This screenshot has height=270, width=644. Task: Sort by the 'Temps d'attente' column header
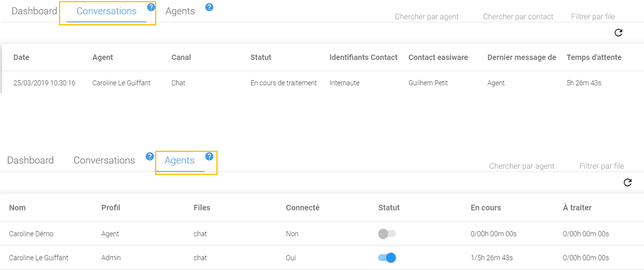point(593,57)
